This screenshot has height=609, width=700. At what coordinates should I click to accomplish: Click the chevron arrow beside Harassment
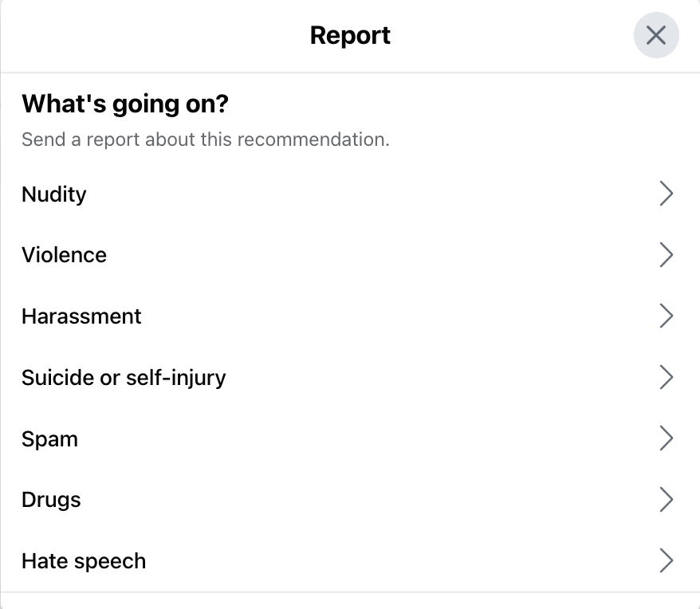tap(666, 316)
